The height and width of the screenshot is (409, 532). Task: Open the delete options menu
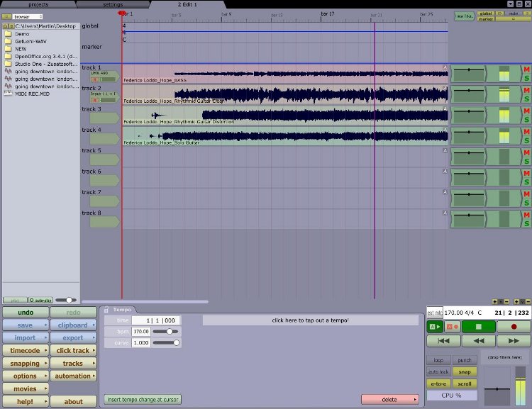coord(389,400)
